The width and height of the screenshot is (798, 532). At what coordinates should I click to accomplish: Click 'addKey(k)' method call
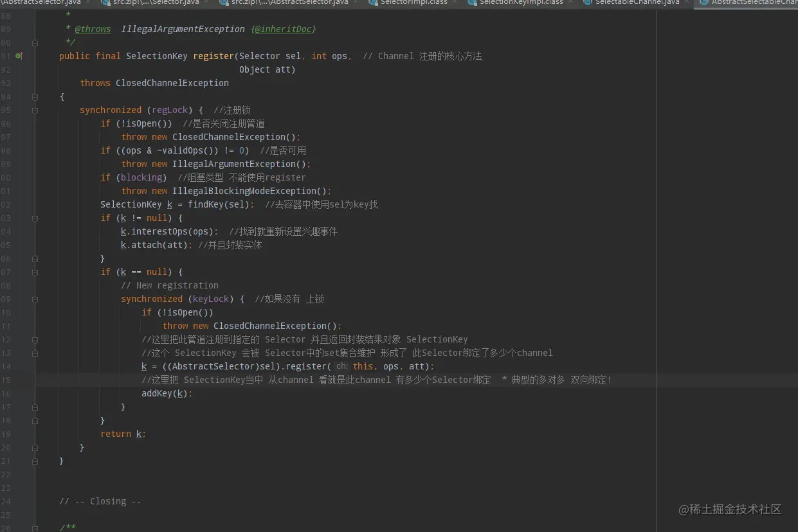(x=165, y=393)
